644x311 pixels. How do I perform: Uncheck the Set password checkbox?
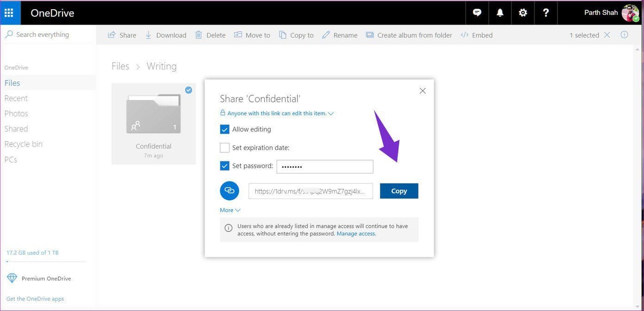coord(225,166)
